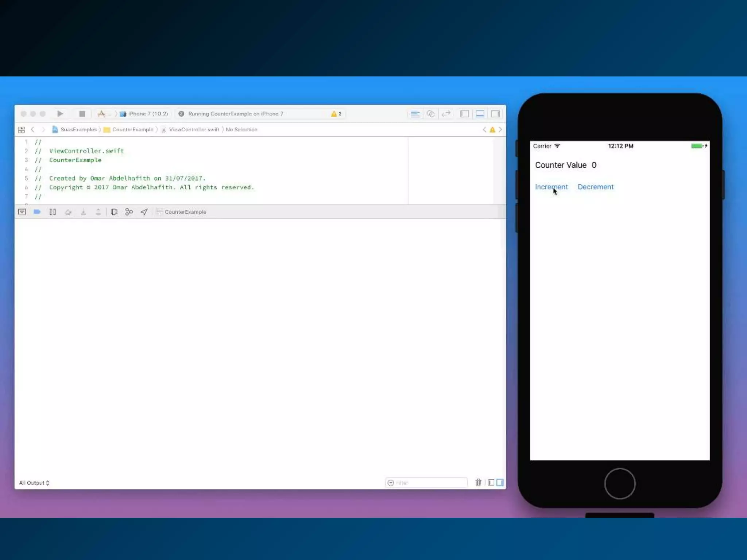Click the Simulate Location arrow icon
This screenshot has height=560, width=747.
[144, 212]
